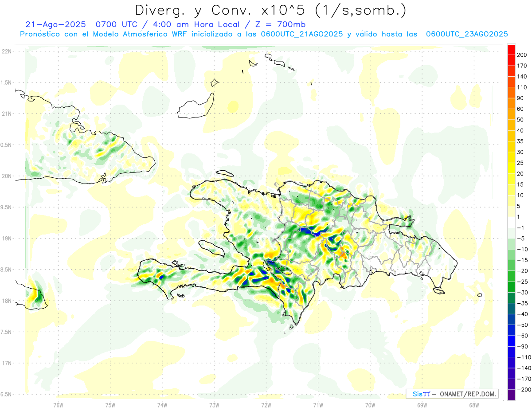
Task: Click the '74W' longitude label
Action: (x=162, y=405)
